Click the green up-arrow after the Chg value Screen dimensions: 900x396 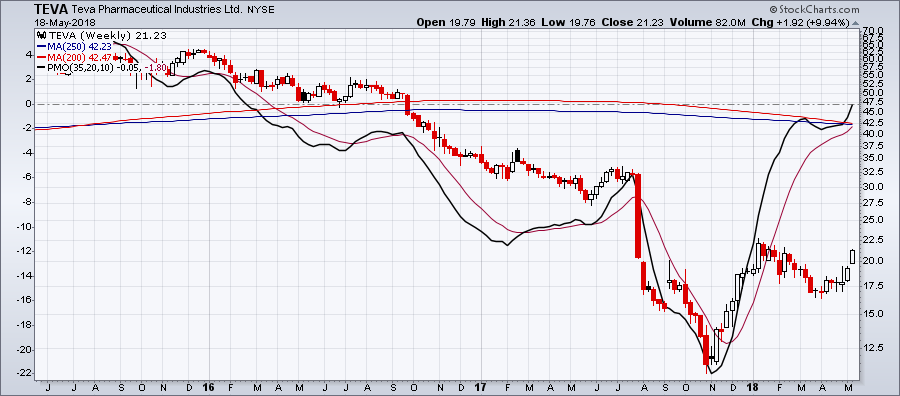point(855,23)
